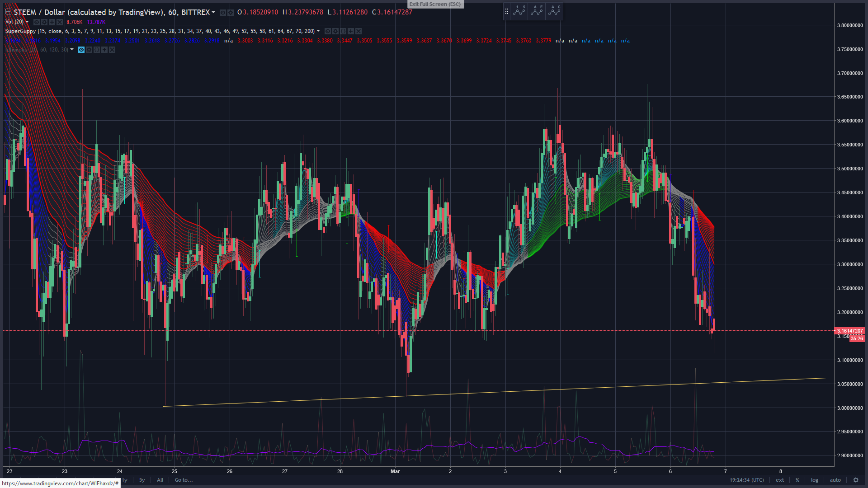Expand STEEM / Dollar symbol dropdown
This screenshot has height=488, width=868.
[213, 12]
